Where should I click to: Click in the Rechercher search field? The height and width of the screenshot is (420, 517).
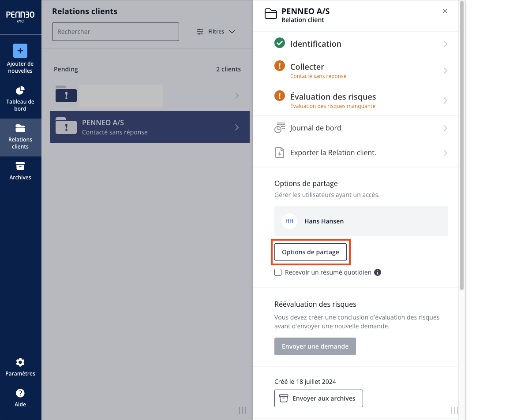coord(116,32)
